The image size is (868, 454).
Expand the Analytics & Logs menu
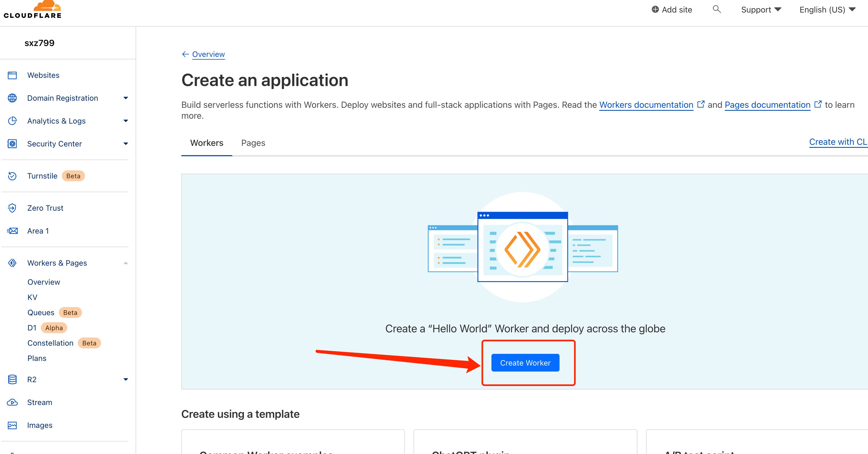(x=126, y=121)
